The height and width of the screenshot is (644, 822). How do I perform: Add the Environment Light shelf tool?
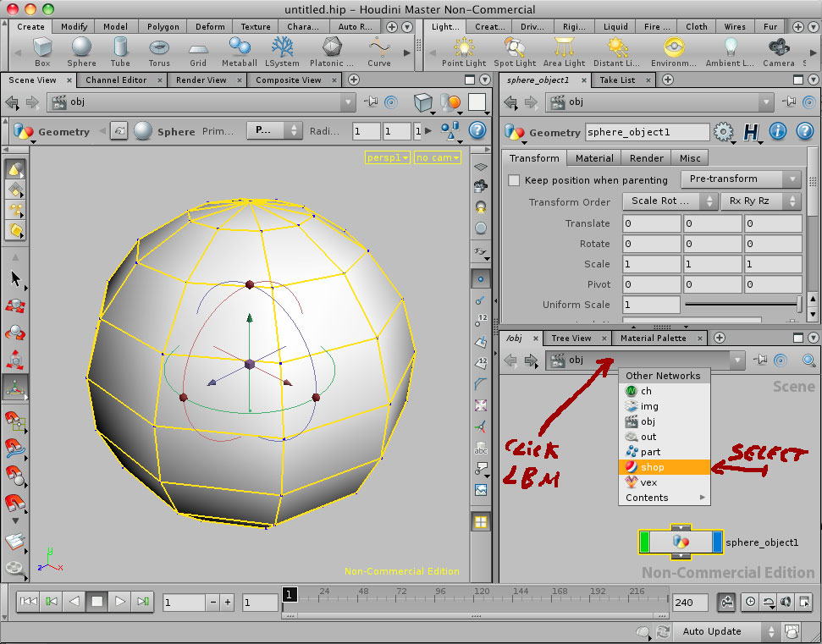(674, 52)
